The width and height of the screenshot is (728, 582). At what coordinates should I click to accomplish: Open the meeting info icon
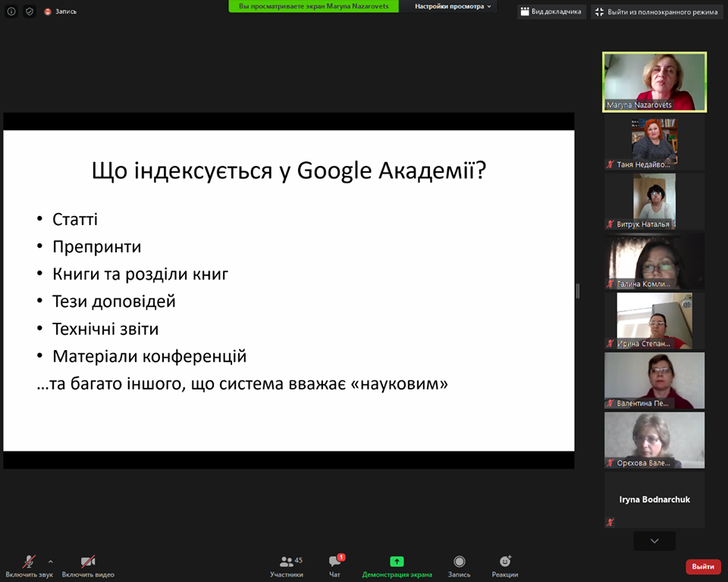tap(11, 11)
